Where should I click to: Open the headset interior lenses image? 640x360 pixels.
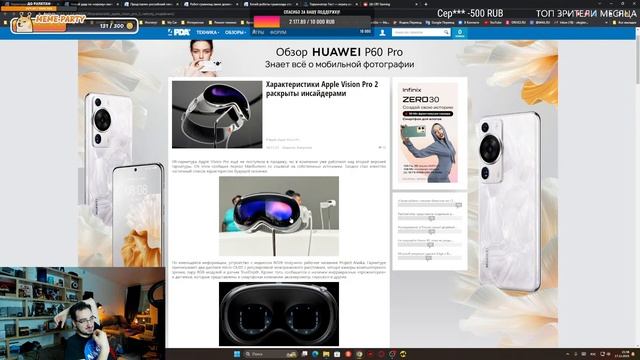[x=279, y=314]
